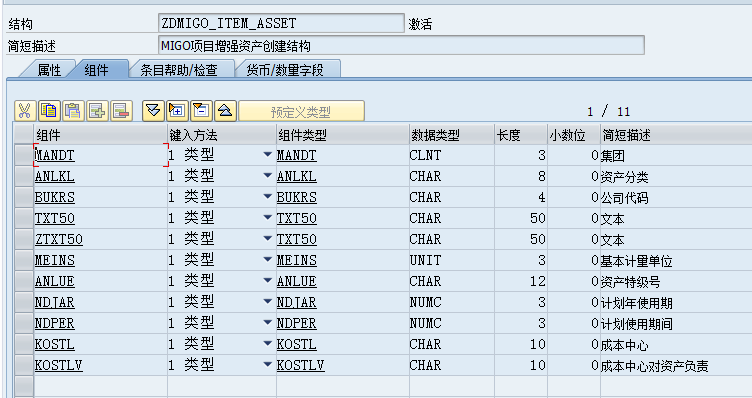
Task: Switch to the 属性 tab
Action: point(49,70)
